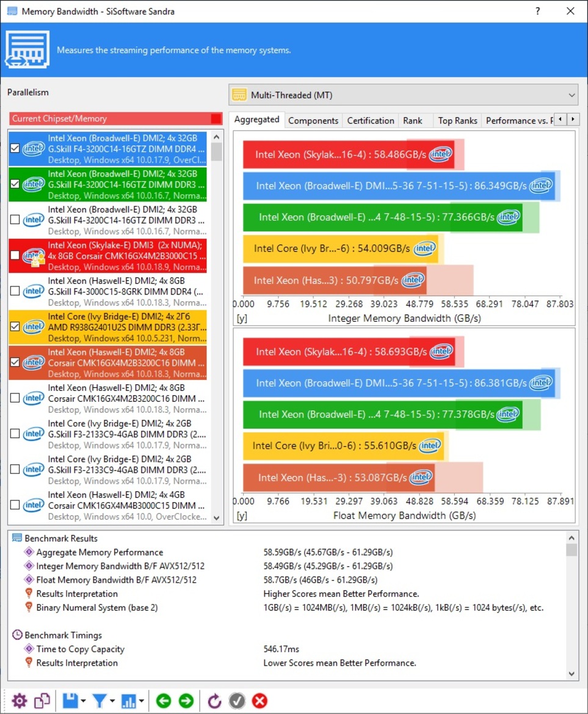Image resolution: width=588 pixels, height=714 pixels.
Task: Open the Performance vs. tab
Action: (x=518, y=121)
